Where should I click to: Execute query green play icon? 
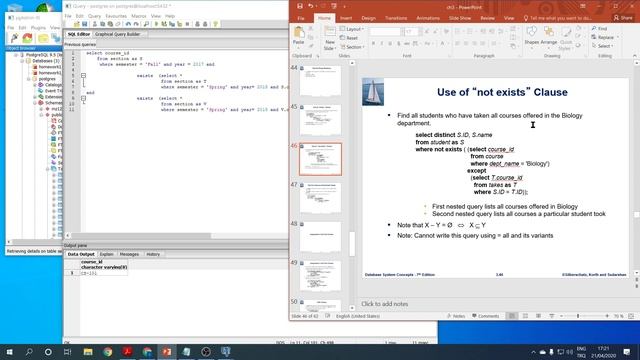(156, 24)
